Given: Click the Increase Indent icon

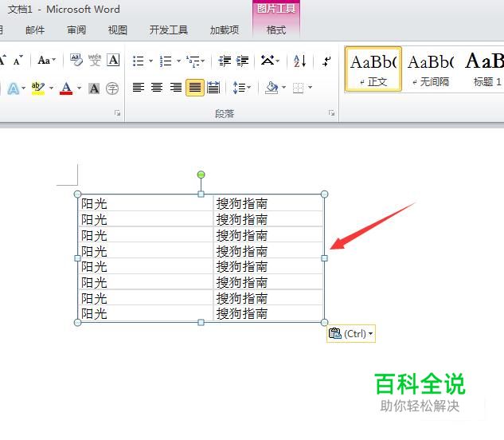Looking at the screenshot, I should (x=242, y=61).
